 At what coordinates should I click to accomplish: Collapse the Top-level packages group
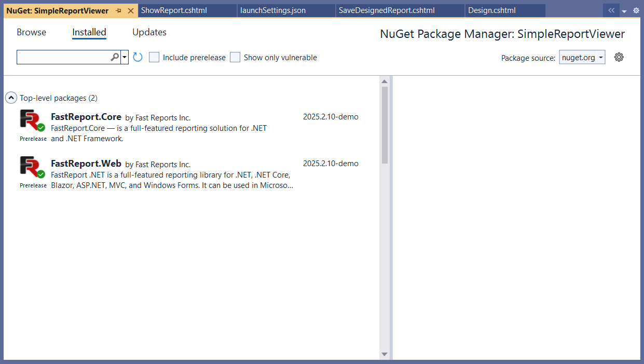[10, 98]
